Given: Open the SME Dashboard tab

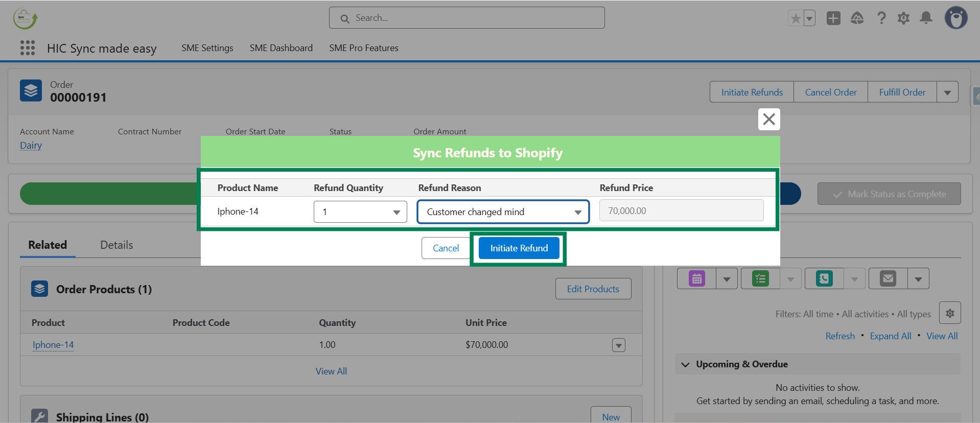Looking at the screenshot, I should tap(281, 48).
